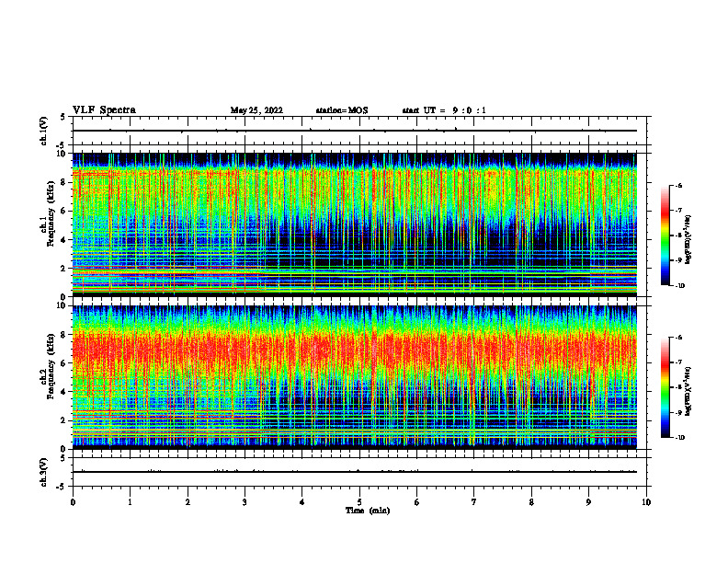728x563 pixels.
Task: Click the "station=MOS" label
Action: click(342, 110)
